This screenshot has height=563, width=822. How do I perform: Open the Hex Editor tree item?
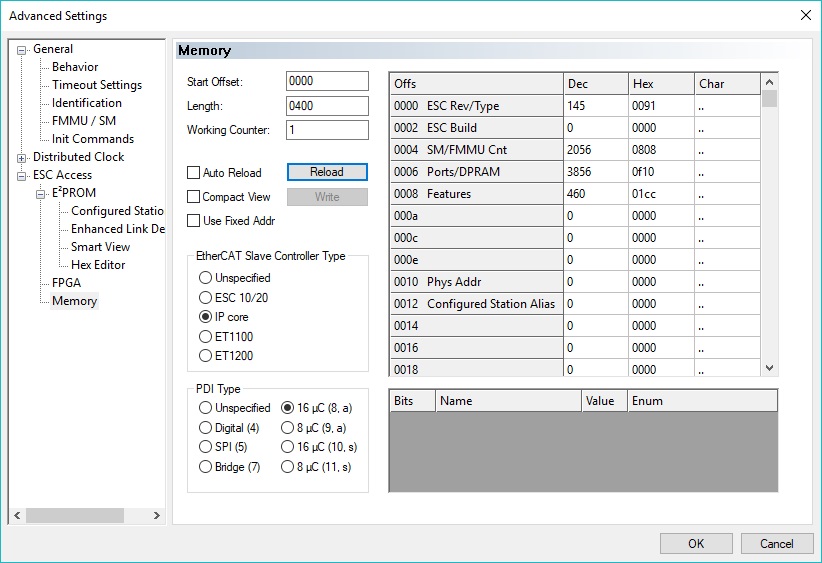97,265
